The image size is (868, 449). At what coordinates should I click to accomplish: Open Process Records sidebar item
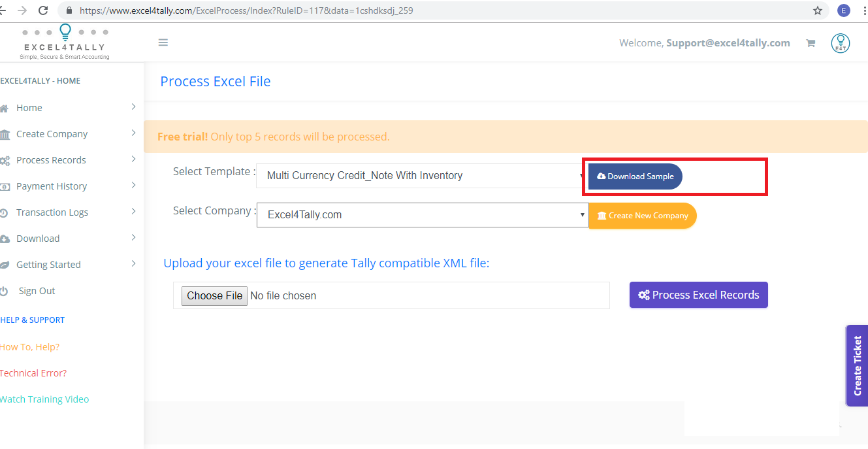click(x=51, y=160)
